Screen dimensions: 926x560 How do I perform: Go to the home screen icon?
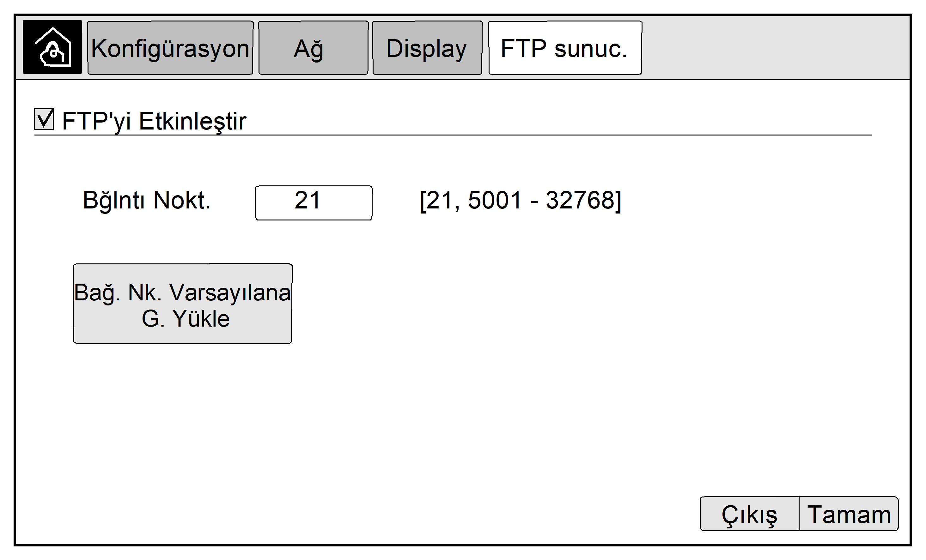point(52,47)
